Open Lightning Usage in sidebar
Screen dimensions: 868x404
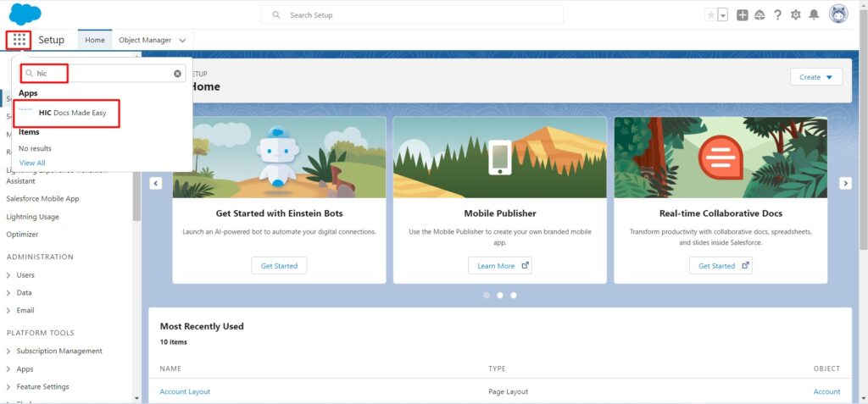point(33,217)
